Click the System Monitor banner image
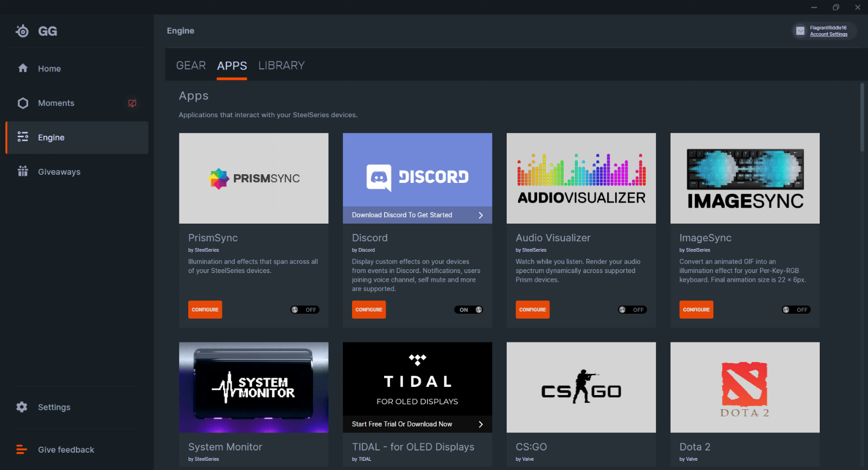Viewport: 868px width, 470px height. pos(253,387)
